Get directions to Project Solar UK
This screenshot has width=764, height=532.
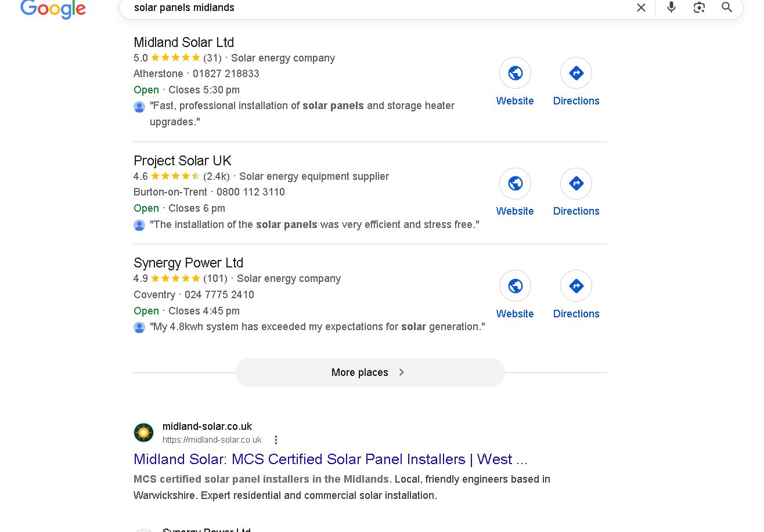[576, 184]
